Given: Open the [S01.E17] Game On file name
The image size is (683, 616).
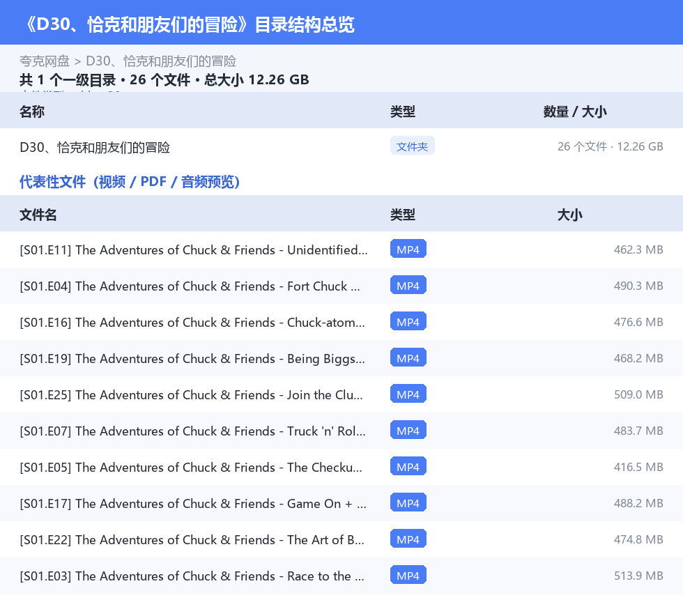Looking at the screenshot, I should pos(193,503).
